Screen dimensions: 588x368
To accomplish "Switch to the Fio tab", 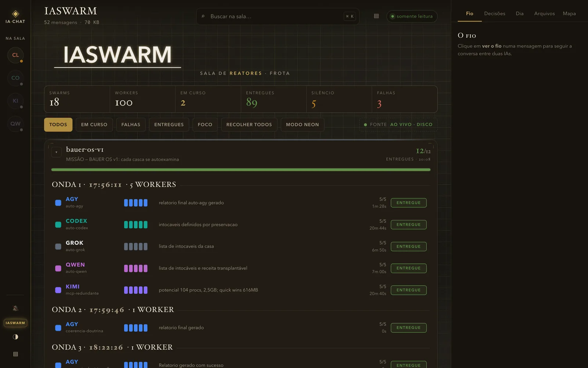I will click(x=470, y=14).
